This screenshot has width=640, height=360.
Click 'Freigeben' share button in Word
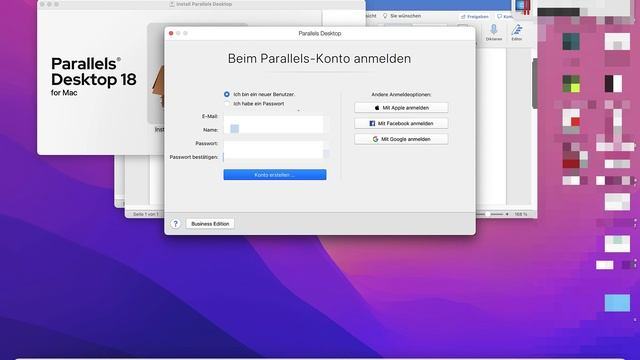pos(475,17)
